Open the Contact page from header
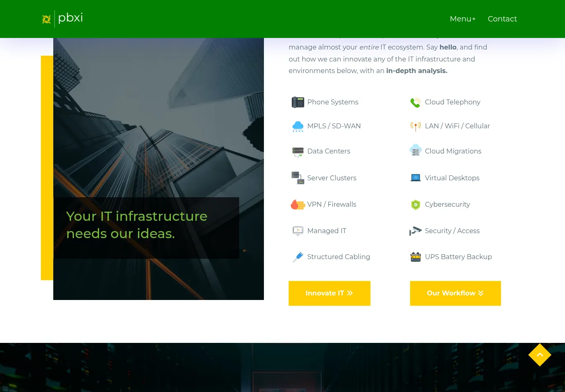 (502, 19)
